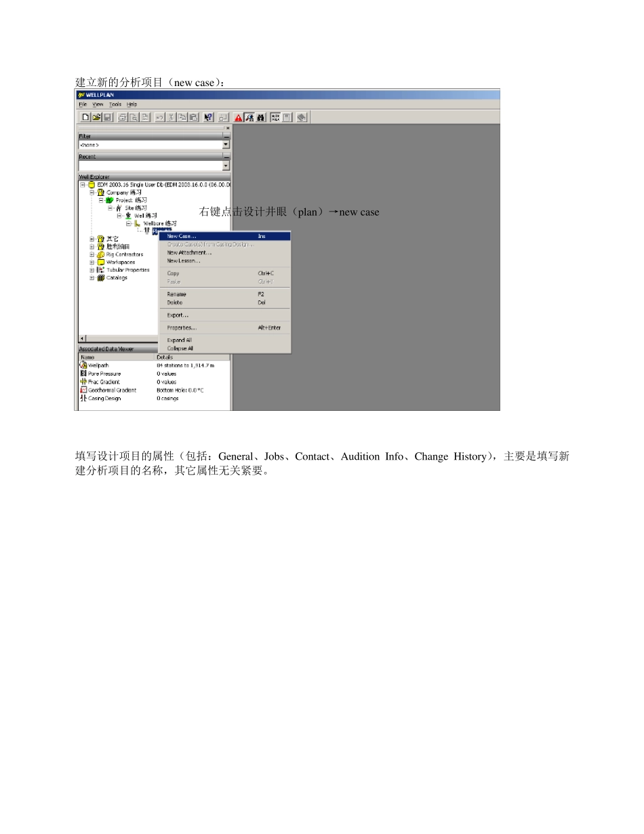This screenshot has height=834, width=644.
Task: Click the Workspaces tree icon
Action: (x=101, y=262)
